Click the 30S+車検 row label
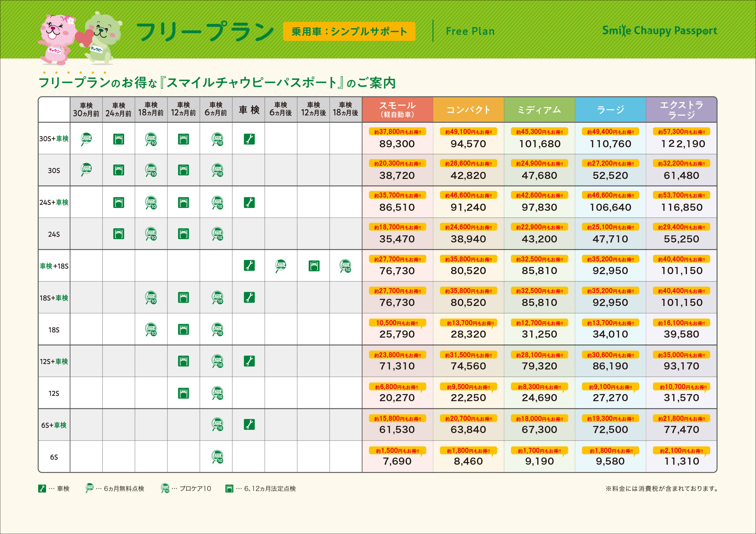 [x=54, y=138]
